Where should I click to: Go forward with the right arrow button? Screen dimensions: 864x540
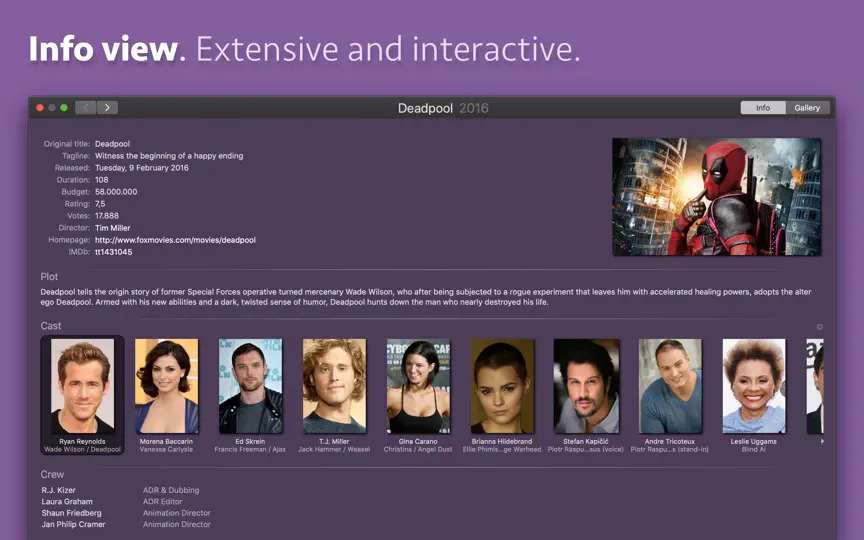[107, 107]
